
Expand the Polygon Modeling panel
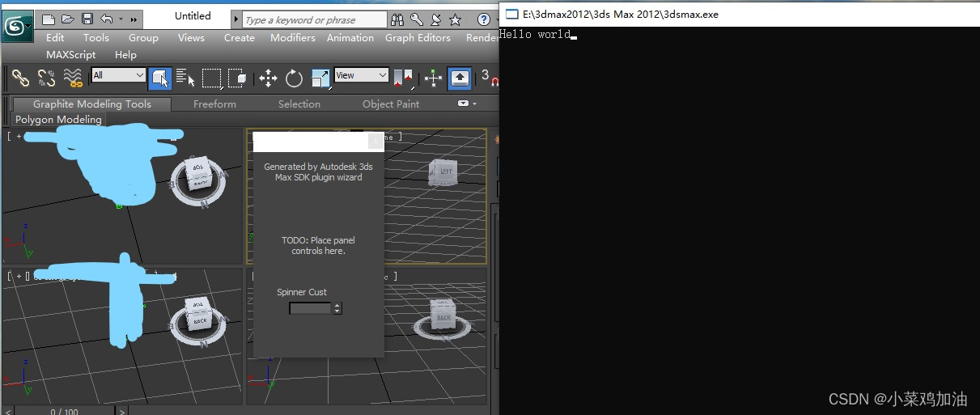click(58, 119)
